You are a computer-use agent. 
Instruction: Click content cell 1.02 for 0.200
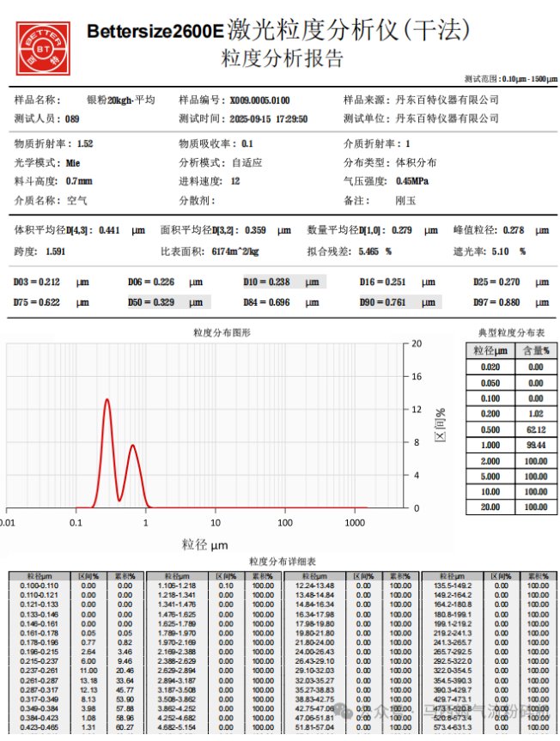point(536,414)
